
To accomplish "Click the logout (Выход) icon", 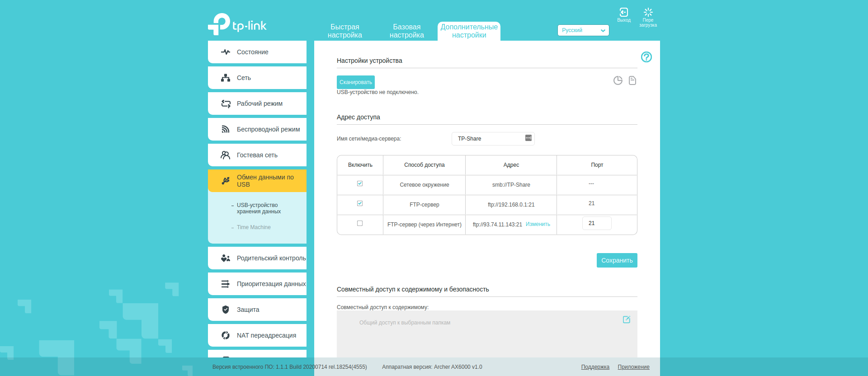I will tap(624, 13).
